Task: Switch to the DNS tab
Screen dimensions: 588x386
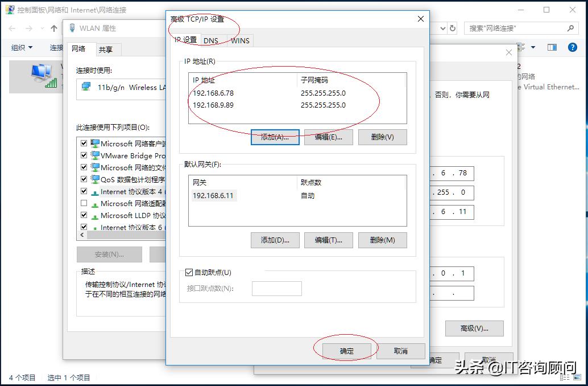Action: (x=211, y=40)
